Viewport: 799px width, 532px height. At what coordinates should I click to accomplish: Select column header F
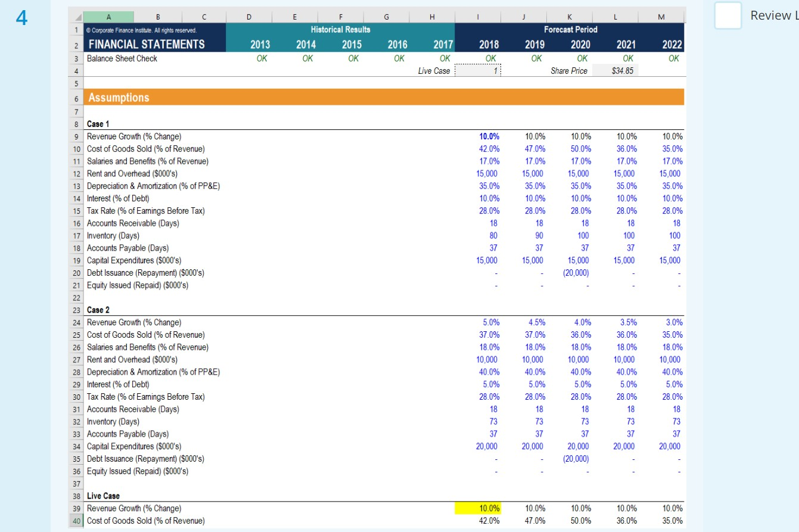(x=340, y=18)
